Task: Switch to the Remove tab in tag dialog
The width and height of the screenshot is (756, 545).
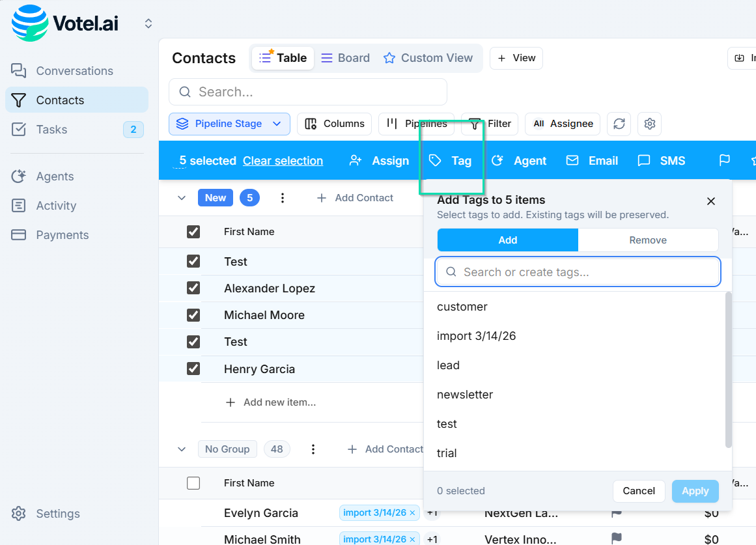Action: [647, 240]
